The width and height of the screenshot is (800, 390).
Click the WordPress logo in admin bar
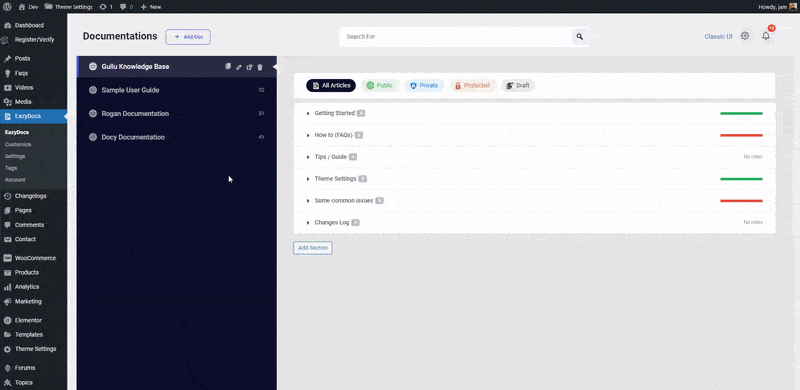pos(7,7)
